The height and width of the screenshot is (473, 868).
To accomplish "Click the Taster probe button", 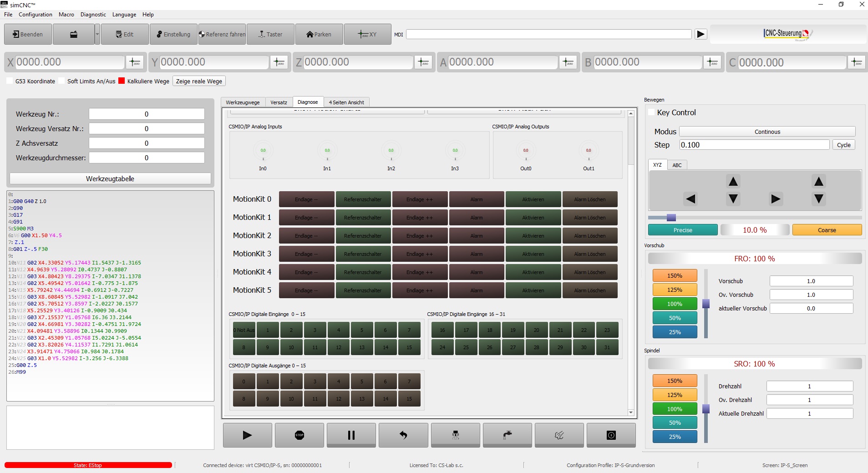I will pyautogui.click(x=270, y=35).
